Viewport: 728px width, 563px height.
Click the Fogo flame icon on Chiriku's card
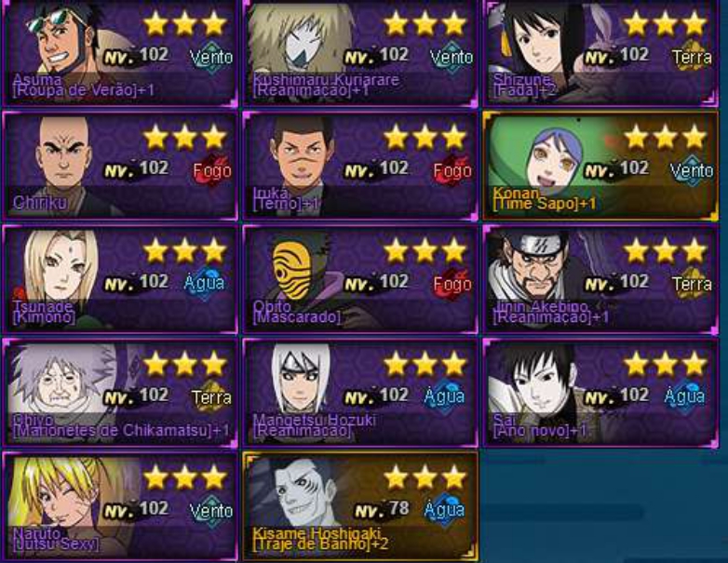click(212, 171)
